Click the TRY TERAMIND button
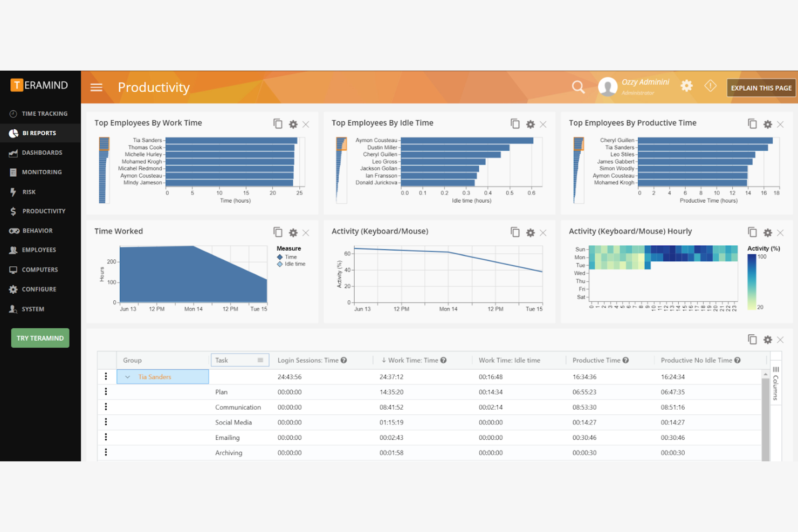Image resolution: width=798 pixels, height=532 pixels. pos(39,338)
